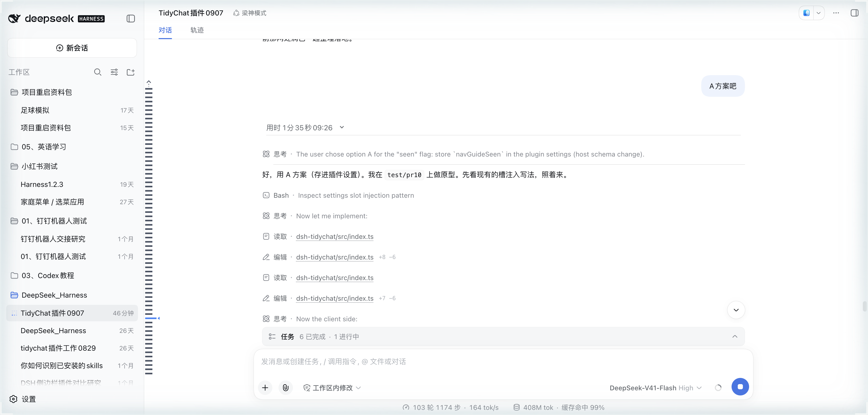Open the DeepSeek_Harness 26天 conversation

click(72, 331)
